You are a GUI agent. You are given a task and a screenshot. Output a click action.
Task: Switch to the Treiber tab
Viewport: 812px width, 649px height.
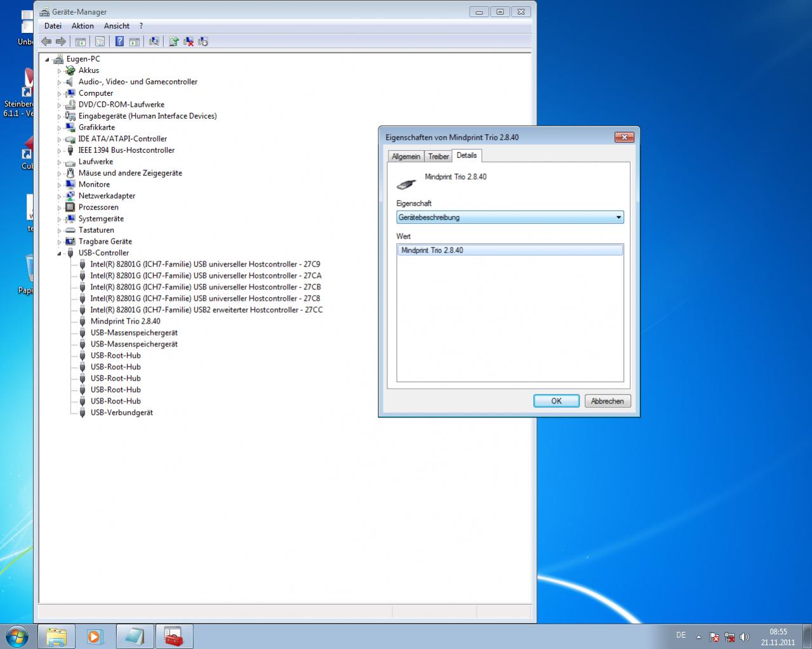tap(438, 157)
